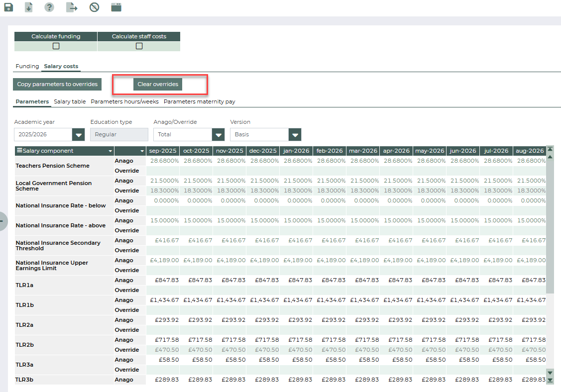
Task: Open help via question mark icon
Action: click(x=49, y=7)
